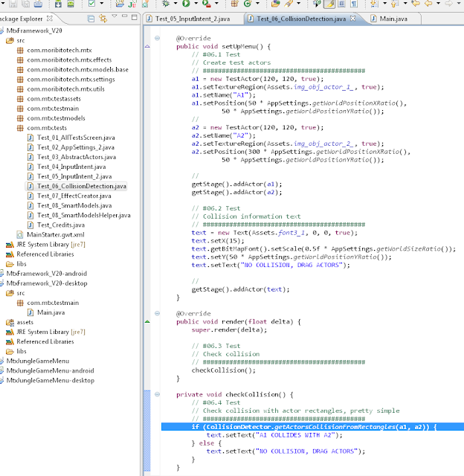Screen dimensions: 464x476
Task: Switch to the Main.java editor tab
Action: 393,19
